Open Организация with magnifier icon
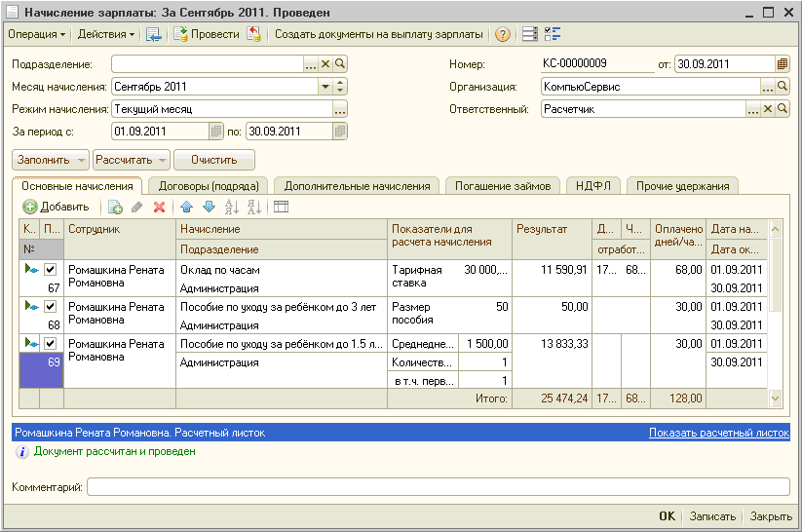The image size is (802, 532). [783, 87]
